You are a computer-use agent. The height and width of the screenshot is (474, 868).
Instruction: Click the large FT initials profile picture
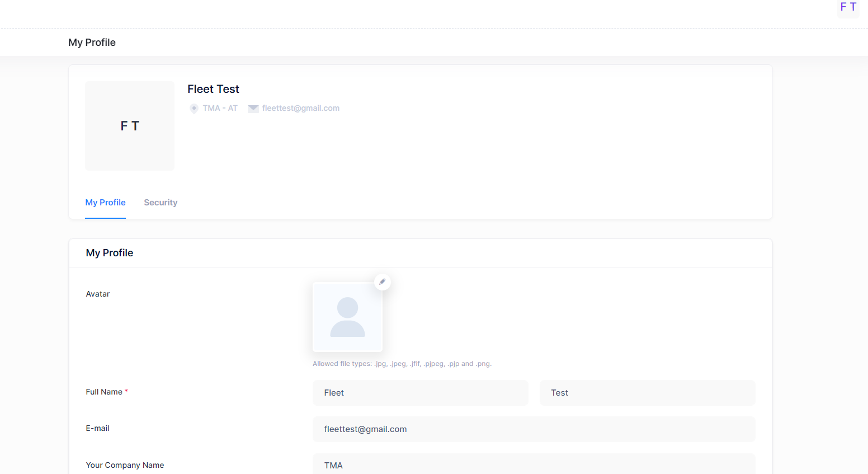[130, 126]
